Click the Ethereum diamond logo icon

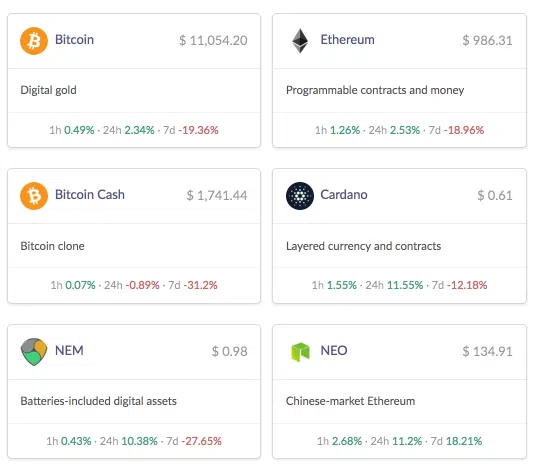300,41
